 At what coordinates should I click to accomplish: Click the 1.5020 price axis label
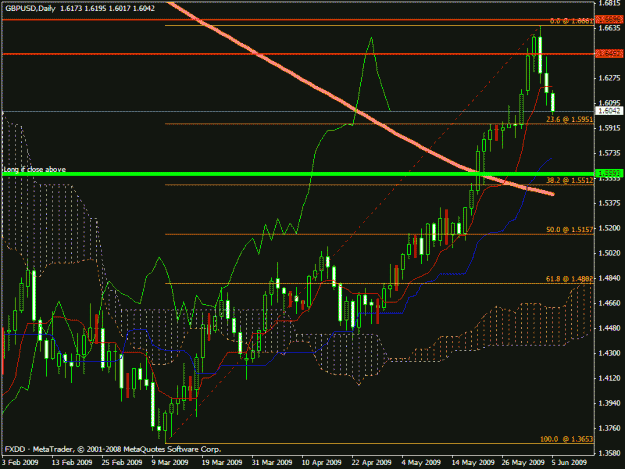tap(609, 253)
